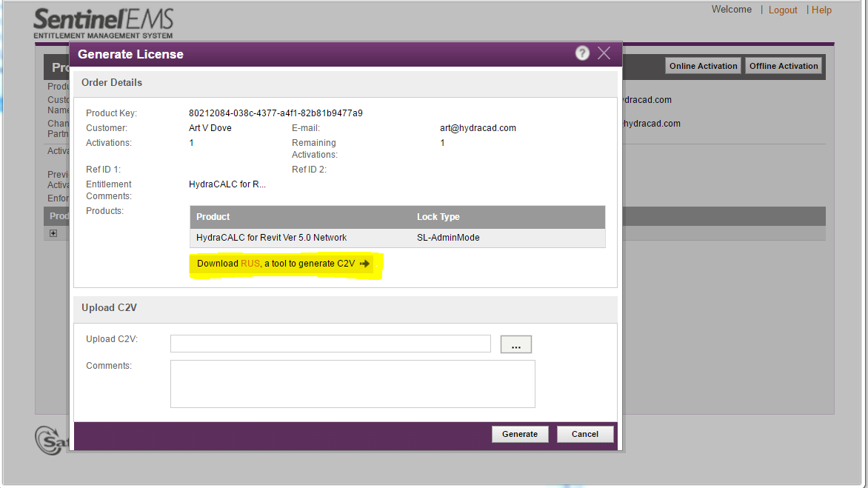Open the Offline Activation button

tap(784, 66)
